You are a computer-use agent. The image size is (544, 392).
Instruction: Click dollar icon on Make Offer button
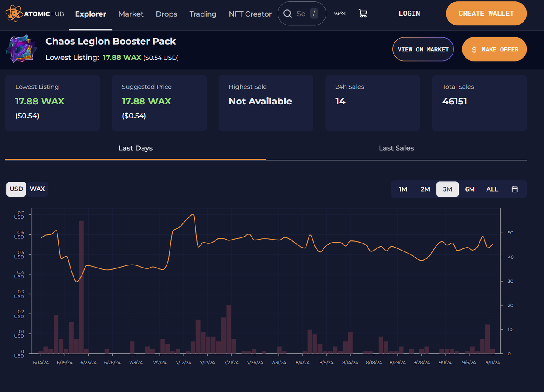coord(474,50)
